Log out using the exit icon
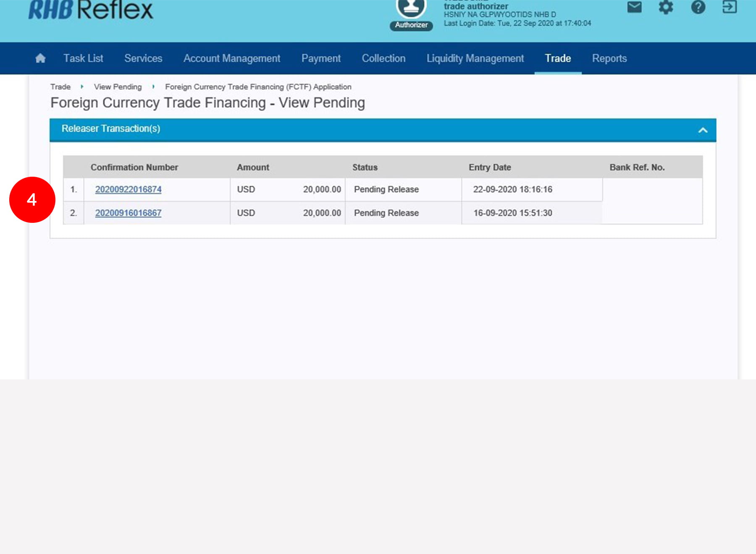The height and width of the screenshot is (554, 756). (730, 7)
